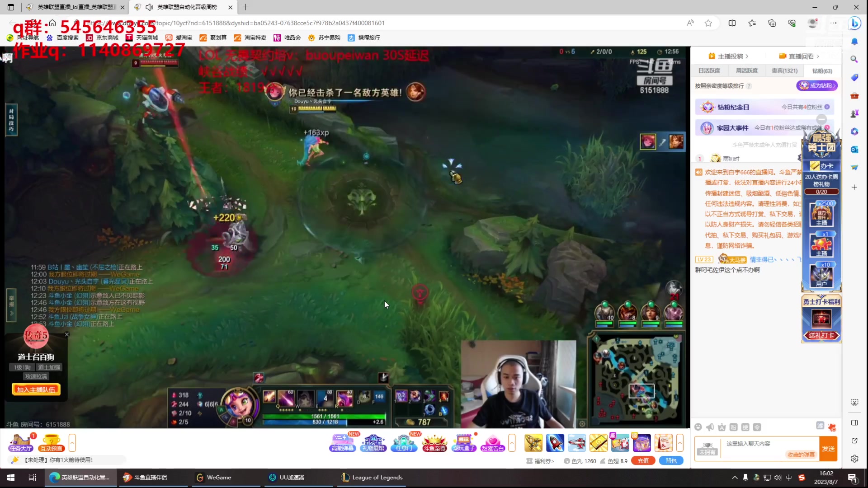Viewport: 868px width, 488px height.
Task: Open the Edge sidebar games chess icon
Action: coord(854,113)
